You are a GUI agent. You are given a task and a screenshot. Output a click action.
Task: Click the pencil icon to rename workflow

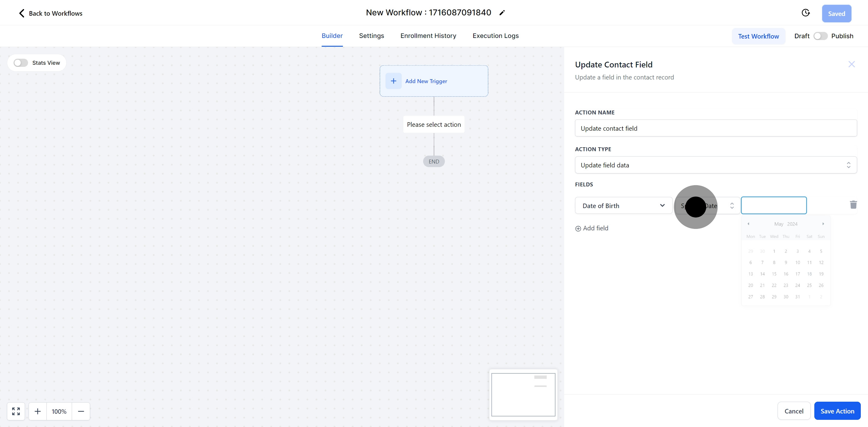[502, 13]
